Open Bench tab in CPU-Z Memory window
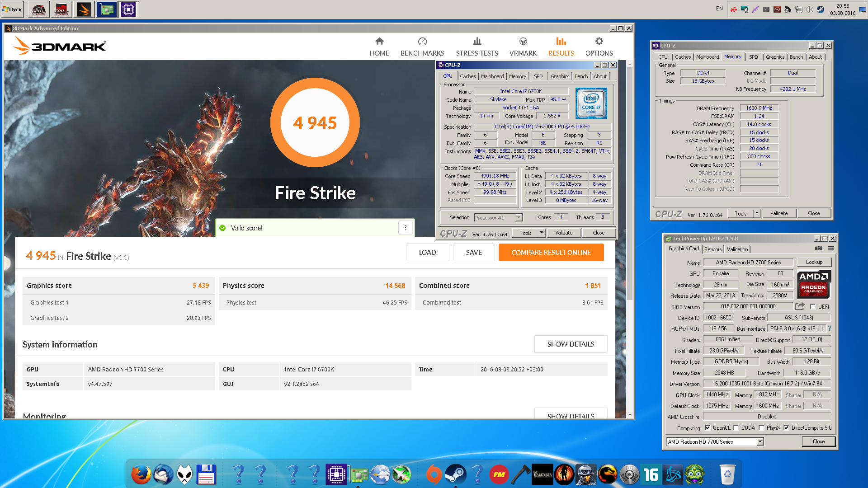Screen dimensions: 868x488 (x=797, y=57)
